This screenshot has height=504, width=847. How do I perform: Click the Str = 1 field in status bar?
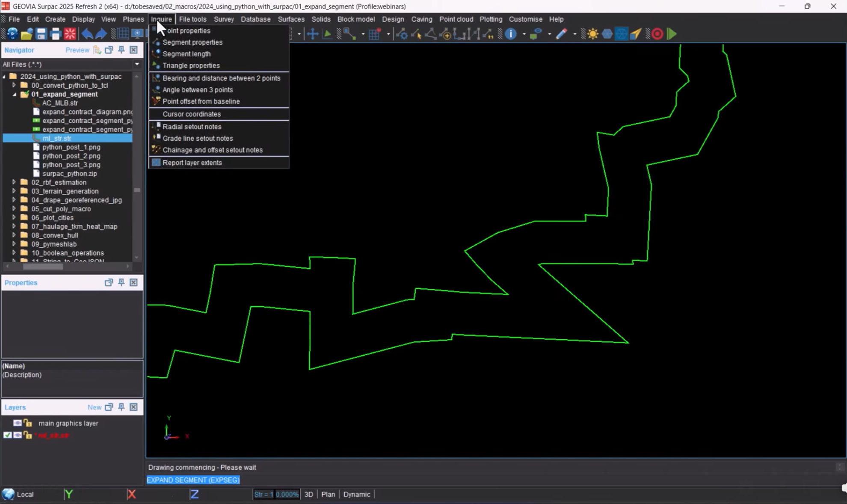click(x=264, y=494)
